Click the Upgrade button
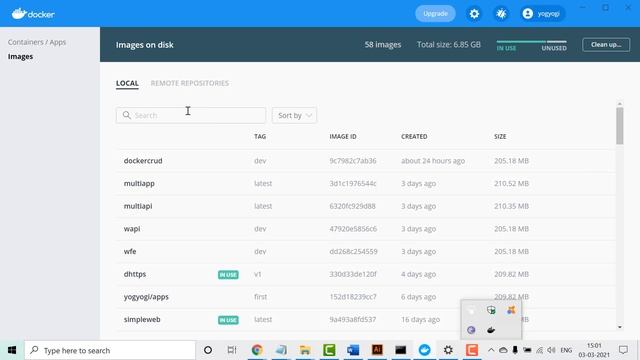 coord(435,14)
